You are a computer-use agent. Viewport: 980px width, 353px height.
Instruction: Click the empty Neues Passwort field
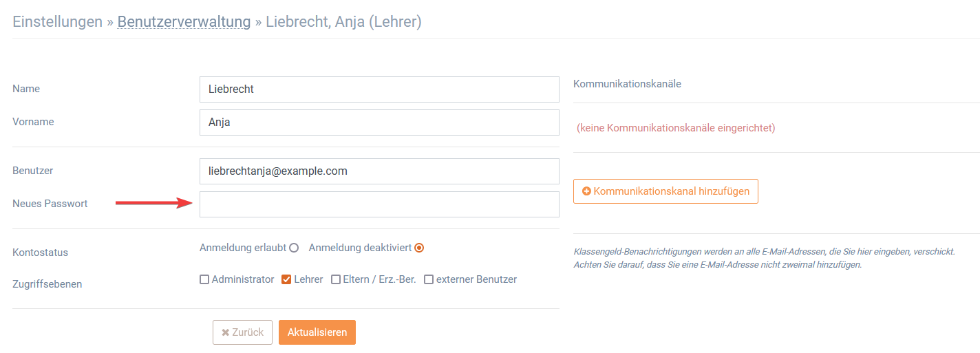(x=379, y=204)
